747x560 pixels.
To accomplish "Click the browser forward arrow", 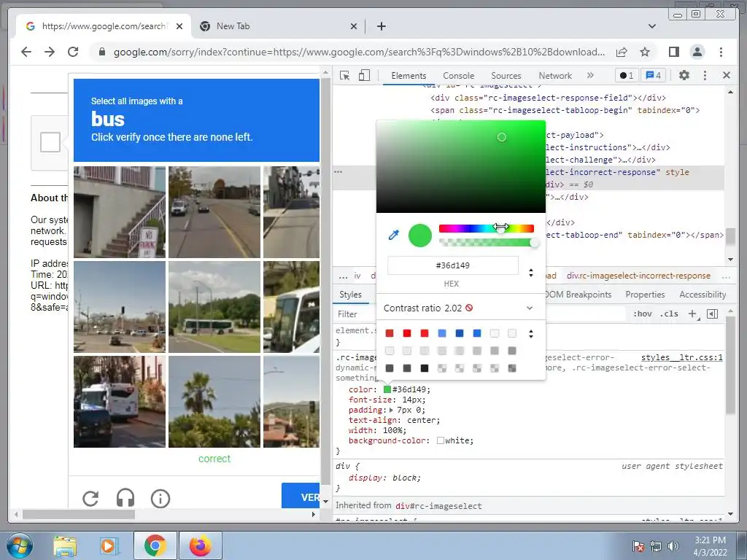I will 50,52.
